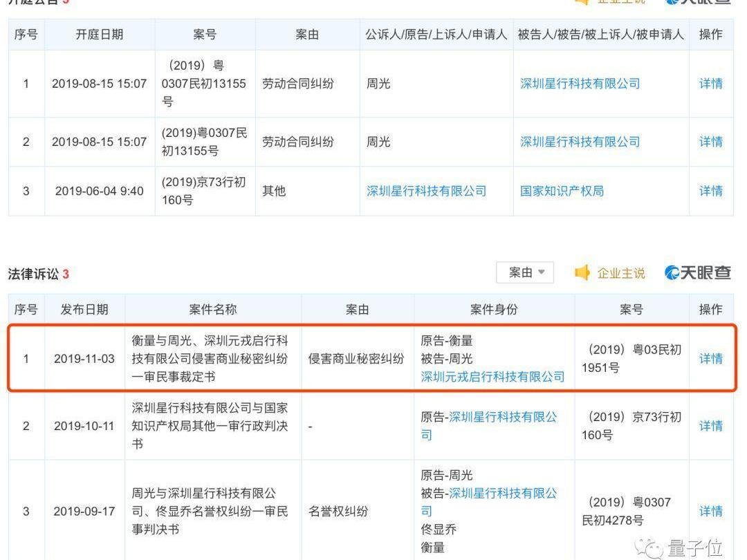Open 深圳星行科技有限公司 defendant link in hearing row 2

[580, 142]
